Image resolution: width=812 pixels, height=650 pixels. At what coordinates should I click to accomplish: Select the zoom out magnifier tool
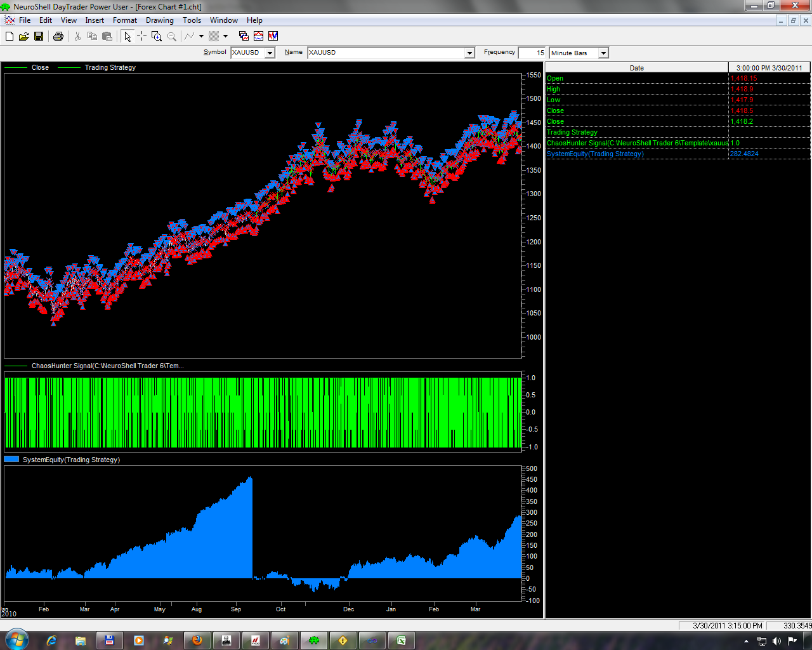pos(171,36)
